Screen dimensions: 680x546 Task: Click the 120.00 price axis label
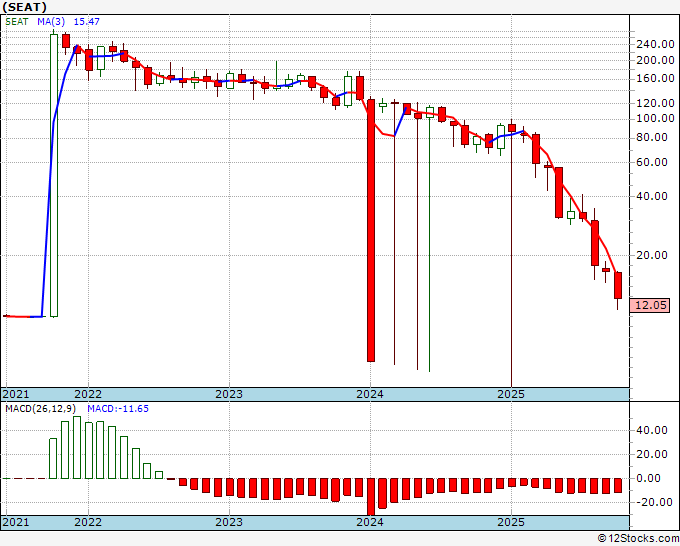(655, 103)
